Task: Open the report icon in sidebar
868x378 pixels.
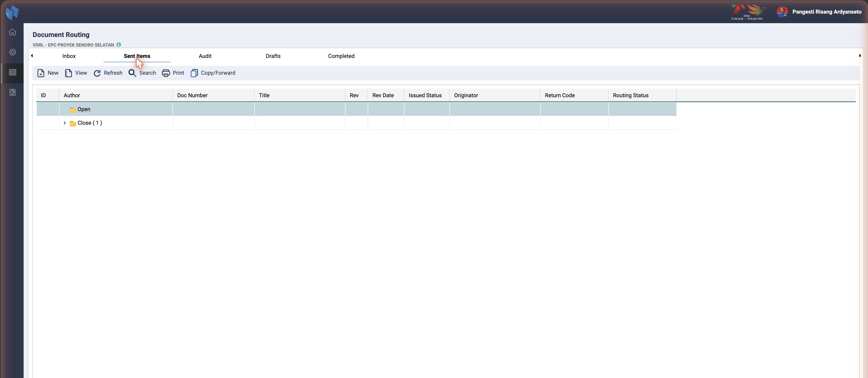Action: coord(12,92)
